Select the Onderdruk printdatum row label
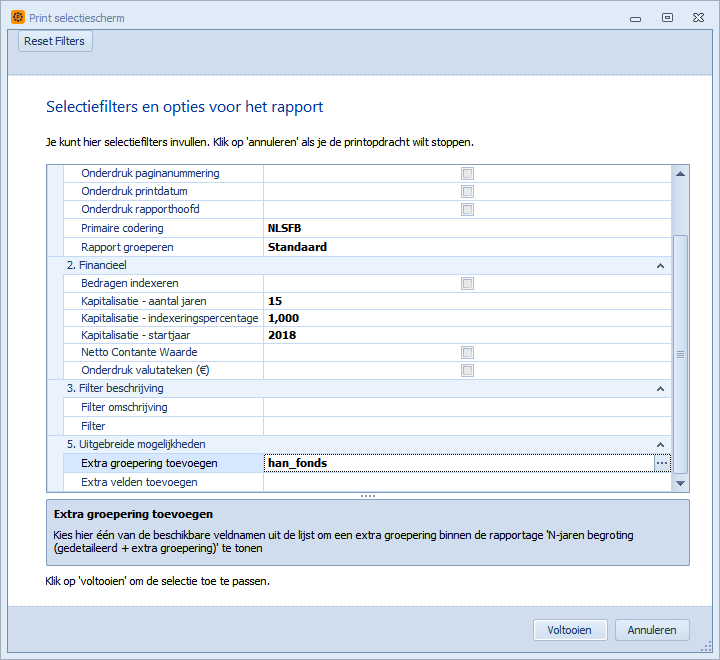The image size is (720, 660). pyautogui.click(x=134, y=191)
